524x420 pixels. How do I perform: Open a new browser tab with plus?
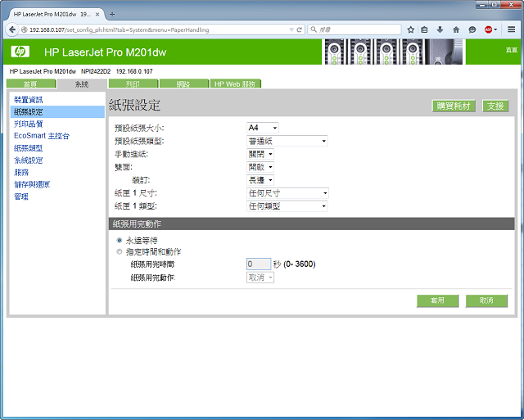pyautogui.click(x=112, y=14)
